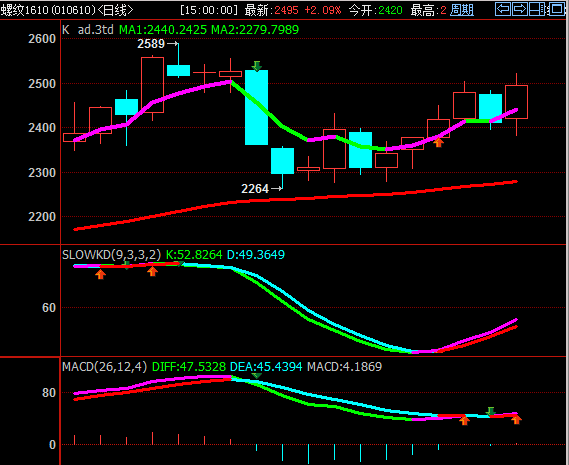Click the <日线> daily period label
The image size is (569, 465).
115,10
